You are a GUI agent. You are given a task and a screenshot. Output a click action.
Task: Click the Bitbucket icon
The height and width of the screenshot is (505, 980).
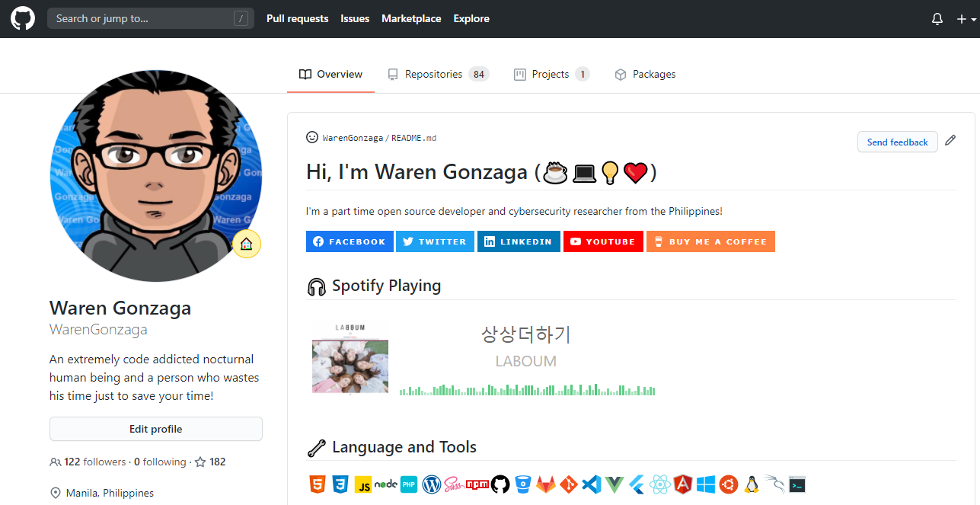click(523, 484)
